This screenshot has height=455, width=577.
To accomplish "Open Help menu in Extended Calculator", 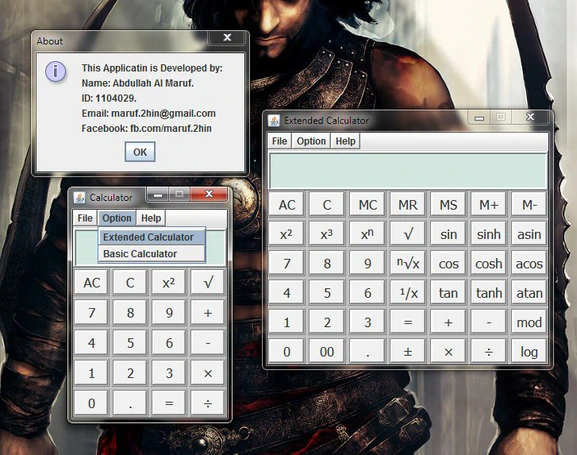I will (x=346, y=141).
